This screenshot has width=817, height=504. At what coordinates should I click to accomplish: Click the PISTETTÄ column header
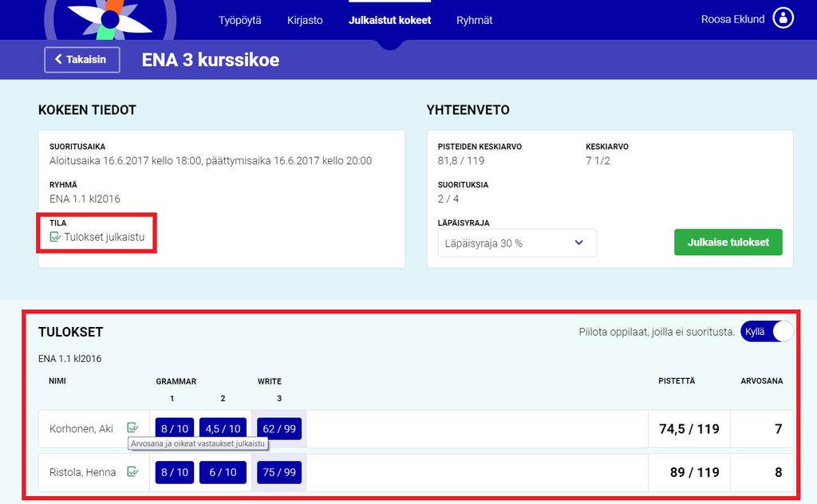tap(677, 381)
